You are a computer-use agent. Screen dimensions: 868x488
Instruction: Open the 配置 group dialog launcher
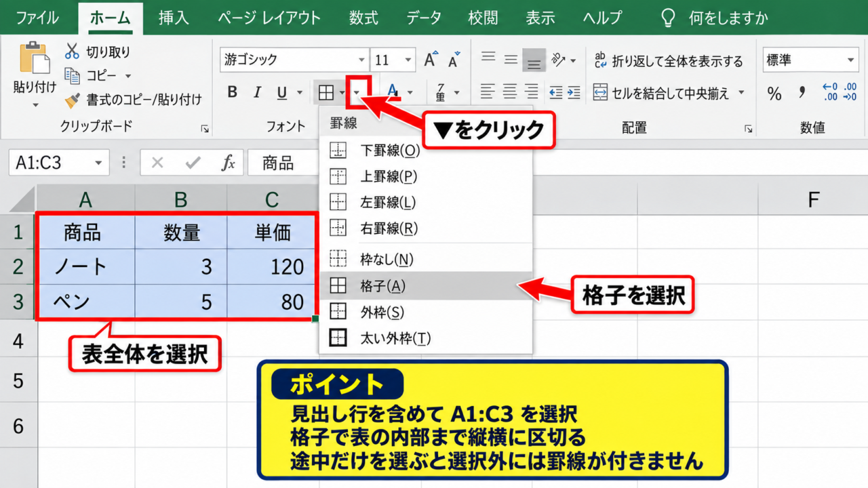748,129
